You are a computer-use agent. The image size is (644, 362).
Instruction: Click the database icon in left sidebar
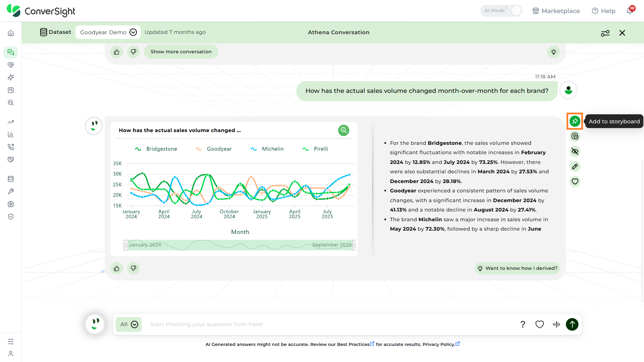pos(11,179)
